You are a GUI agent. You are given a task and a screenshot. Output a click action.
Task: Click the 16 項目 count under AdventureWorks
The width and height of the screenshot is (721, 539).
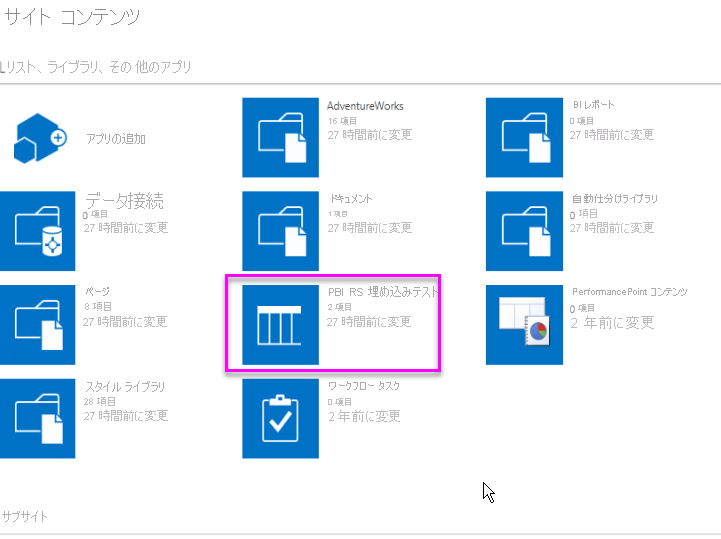tap(342, 121)
